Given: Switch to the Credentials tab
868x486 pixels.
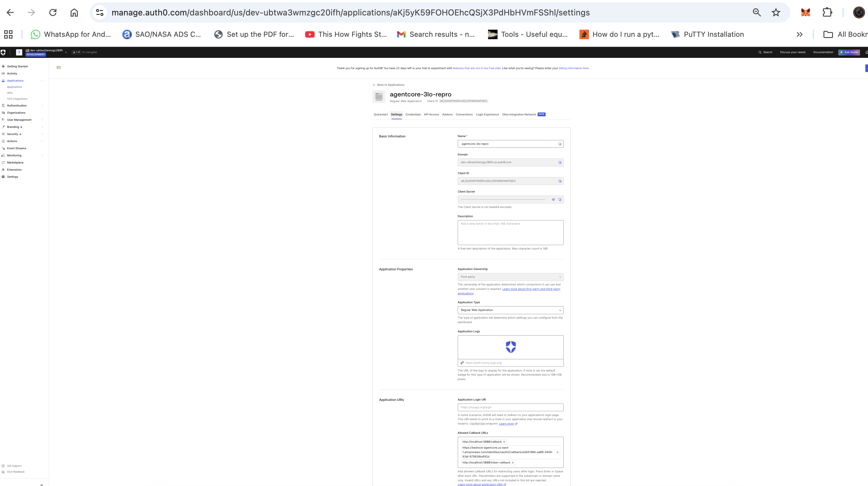Looking at the screenshot, I should (413, 115).
